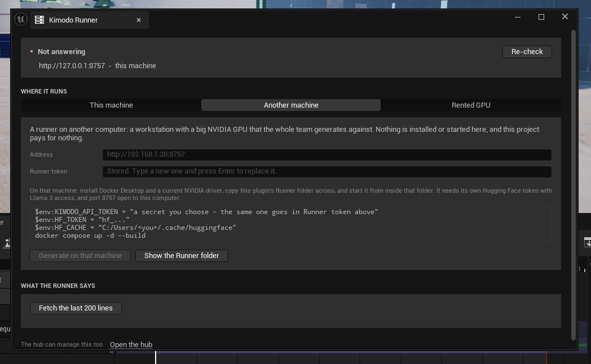Viewport: 591px width, 364px height.
Task: Click the Not answering status text
Action: (x=61, y=52)
